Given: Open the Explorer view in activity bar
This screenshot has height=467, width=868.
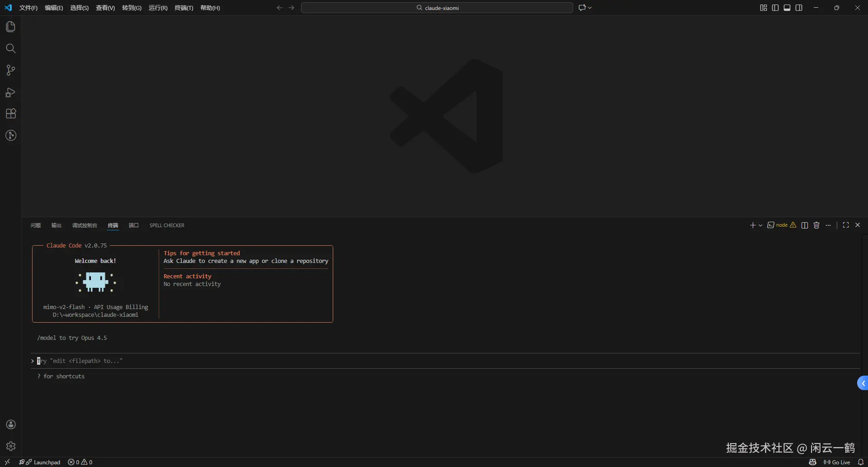Looking at the screenshot, I should 10,27.
